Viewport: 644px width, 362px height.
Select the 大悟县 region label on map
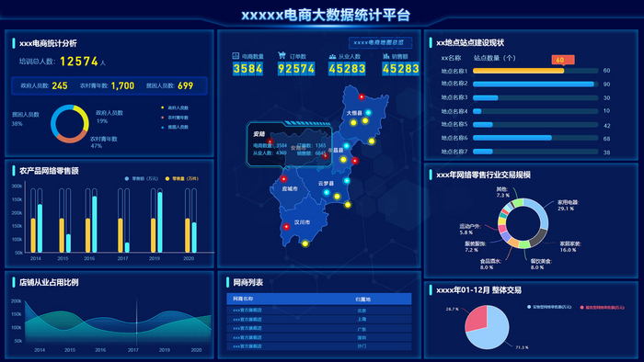pyautogui.click(x=354, y=113)
